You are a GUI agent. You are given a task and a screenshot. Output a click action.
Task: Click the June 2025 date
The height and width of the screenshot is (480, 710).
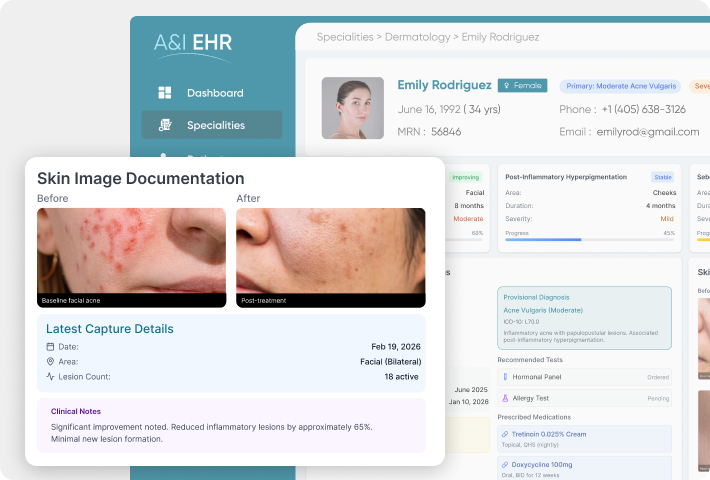[x=471, y=389]
